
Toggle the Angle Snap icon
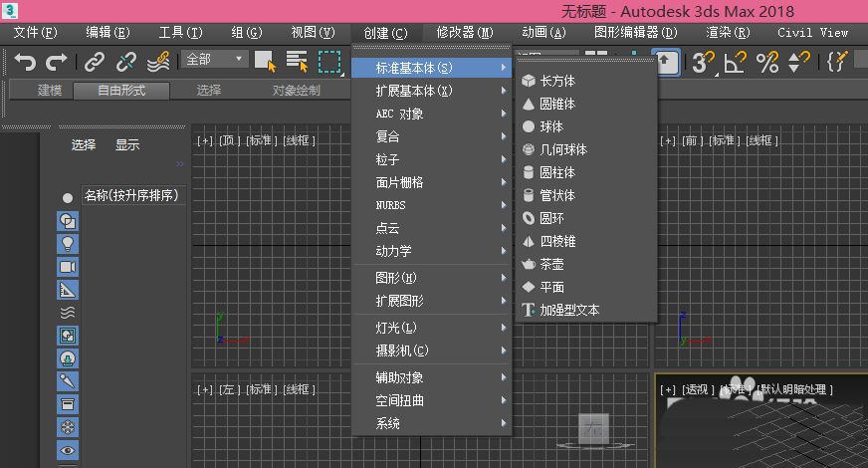click(x=736, y=62)
